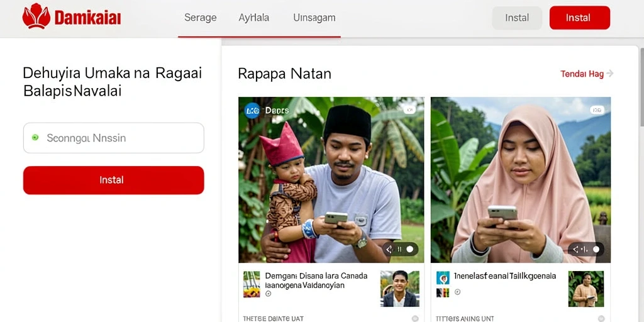
Task: Open Demgan Disana lara Canada caption
Action: [x=316, y=280]
